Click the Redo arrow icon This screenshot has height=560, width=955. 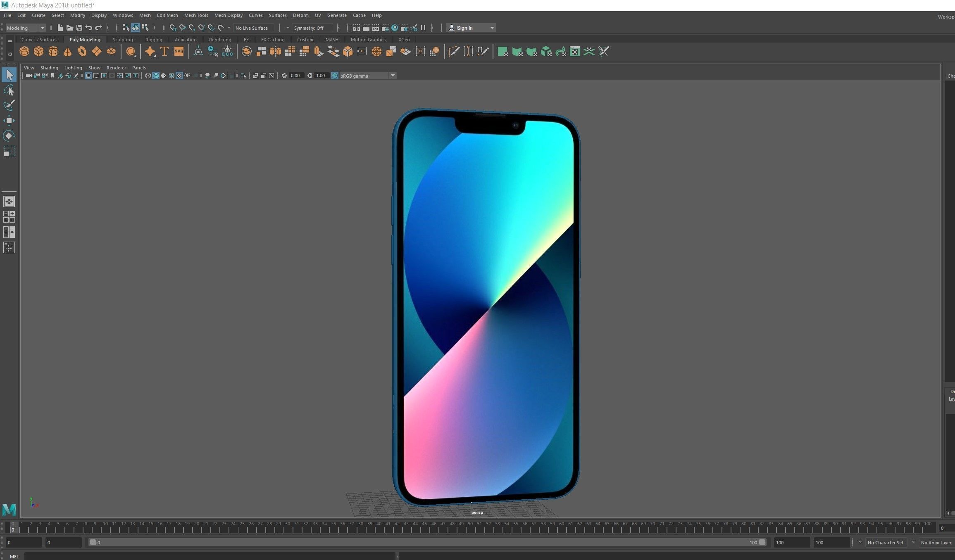tap(98, 28)
